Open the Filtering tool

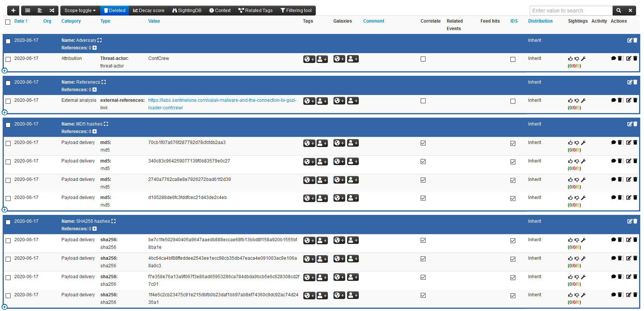pos(296,11)
